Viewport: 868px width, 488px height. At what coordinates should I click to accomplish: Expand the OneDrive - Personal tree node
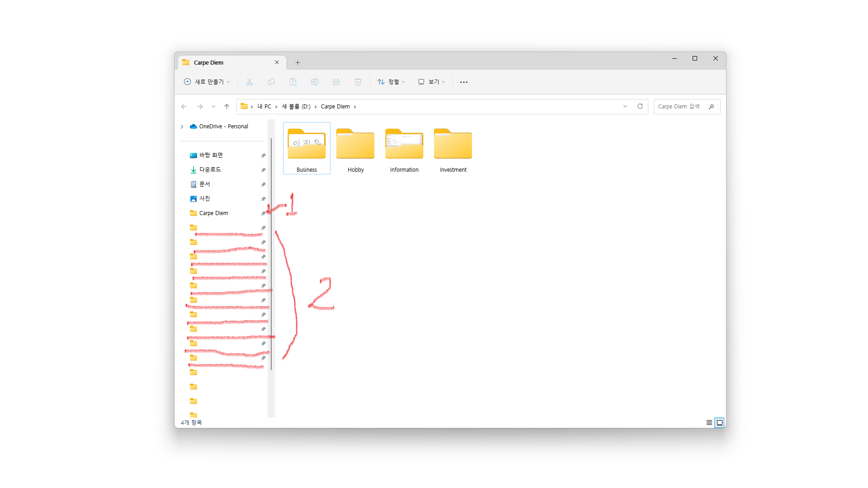pos(182,127)
